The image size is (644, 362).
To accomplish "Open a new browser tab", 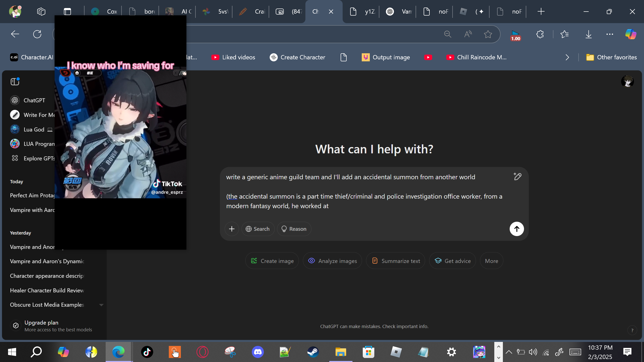I will [x=541, y=12].
